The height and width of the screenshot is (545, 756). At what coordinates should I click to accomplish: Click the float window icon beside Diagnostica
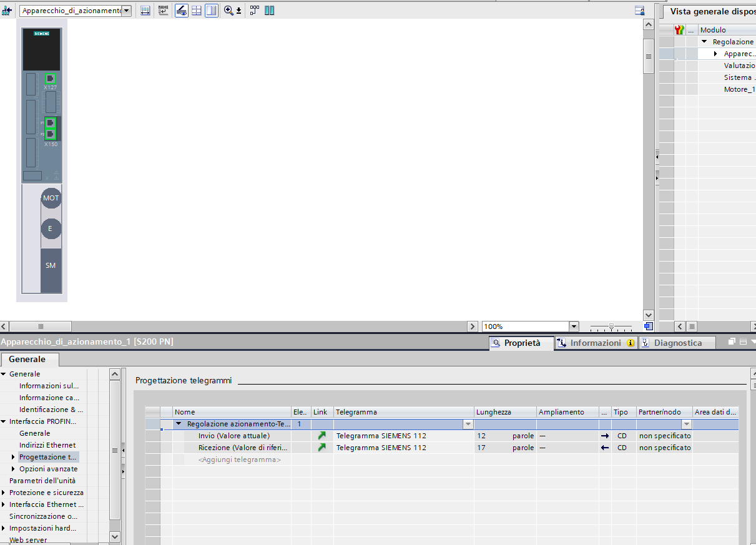point(732,342)
